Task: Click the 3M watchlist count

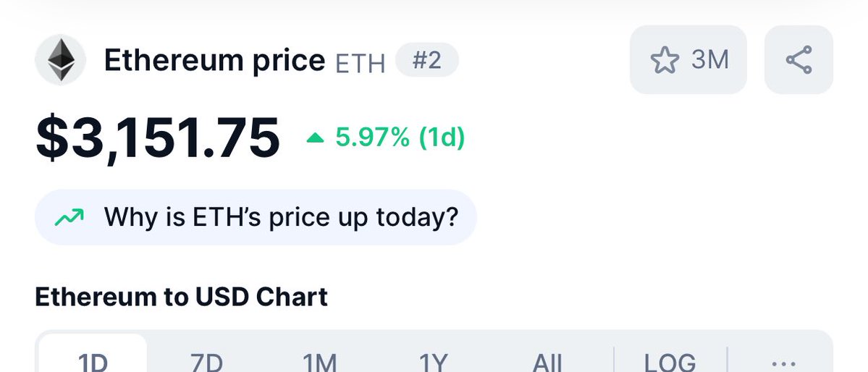Action: click(x=709, y=60)
